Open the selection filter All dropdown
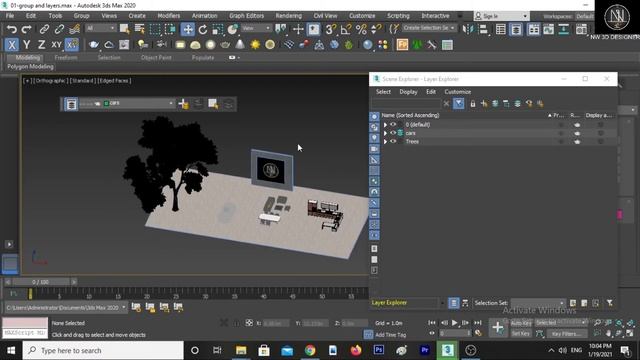The image size is (640, 360). [x=100, y=28]
